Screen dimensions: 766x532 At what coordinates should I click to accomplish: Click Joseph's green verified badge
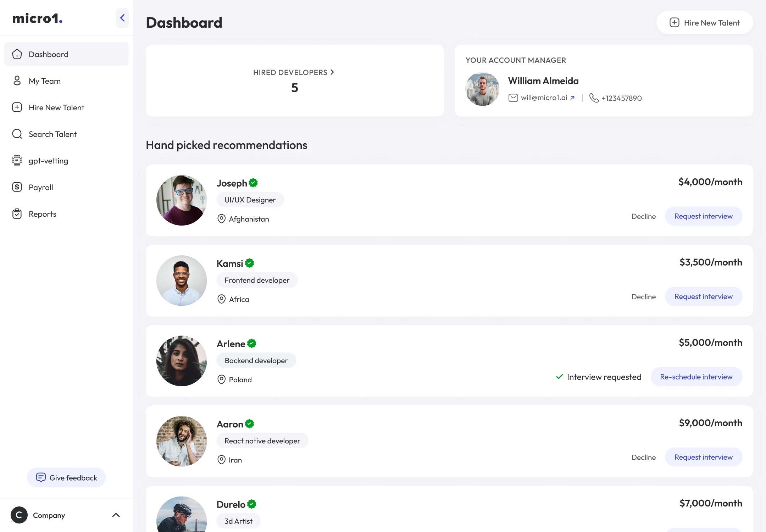253,182
